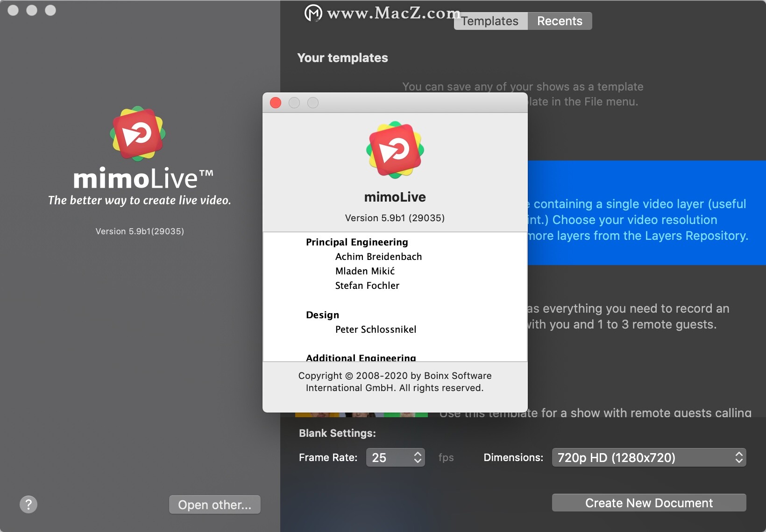766x532 pixels.
Task: Open the Dimensions 720p HD dropdown
Action: [649, 457]
